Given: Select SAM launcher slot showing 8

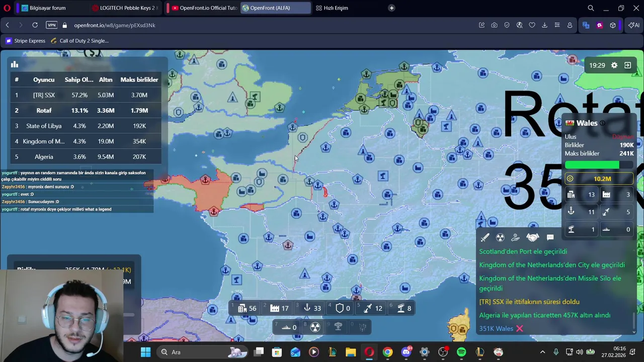Looking at the screenshot, I should (x=403, y=308).
